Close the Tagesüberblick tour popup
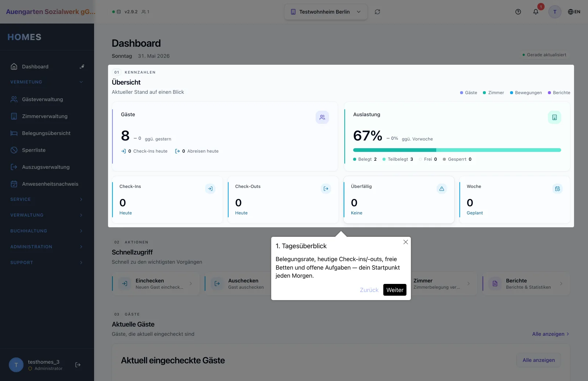Image resolution: width=588 pixels, height=381 pixels. click(406, 242)
